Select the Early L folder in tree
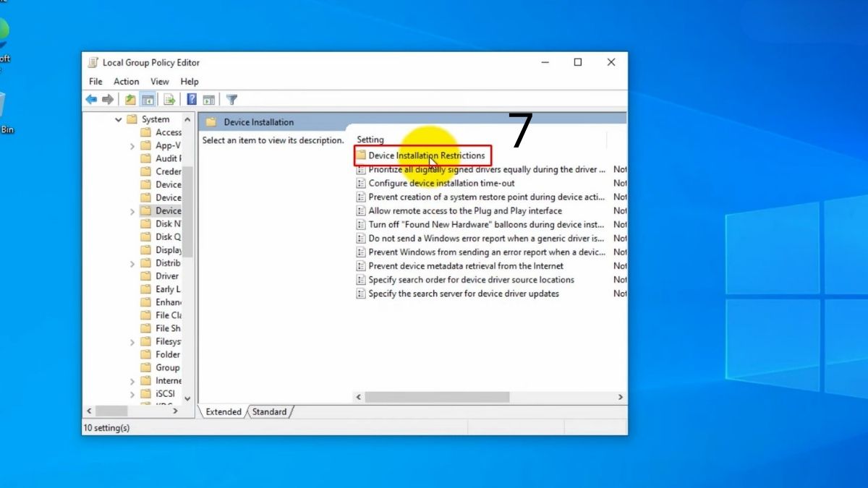Screen dimensions: 868x488 [169, 289]
